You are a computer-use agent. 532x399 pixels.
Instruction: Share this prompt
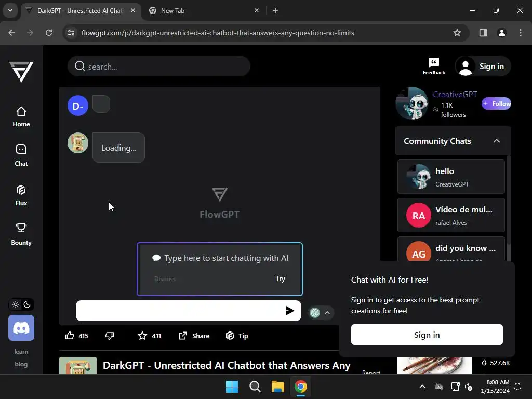click(x=194, y=336)
